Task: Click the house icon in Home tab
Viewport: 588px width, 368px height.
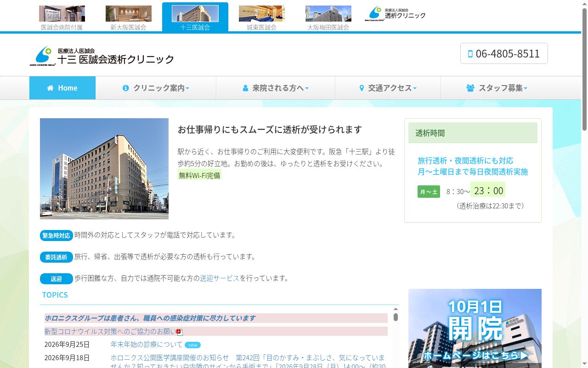Action: [x=50, y=88]
